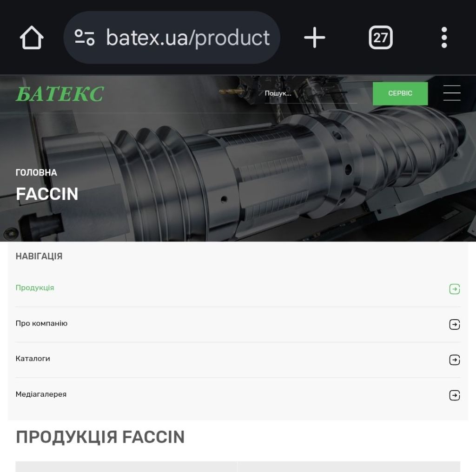Focus the Пошук search field

[x=311, y=93]
